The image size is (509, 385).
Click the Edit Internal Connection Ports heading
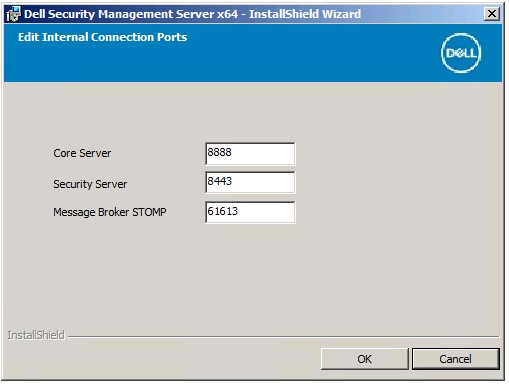point(102,37)
